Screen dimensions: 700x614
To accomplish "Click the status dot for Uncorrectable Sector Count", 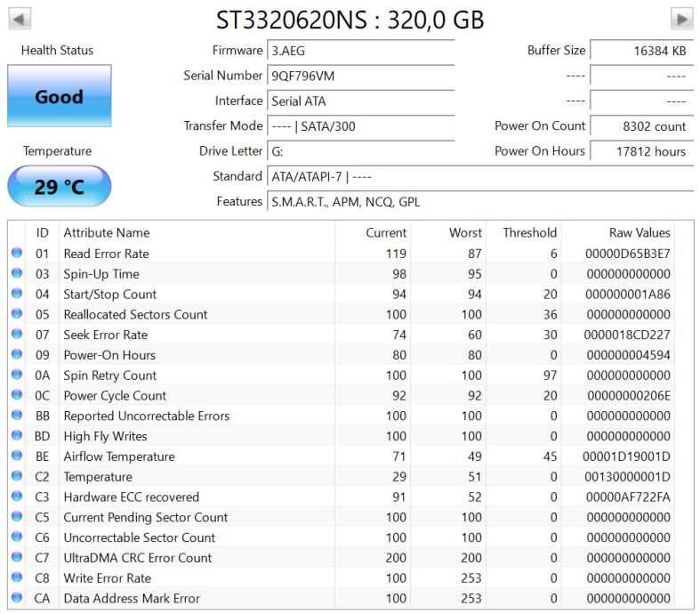I will (x=17, y=537).
